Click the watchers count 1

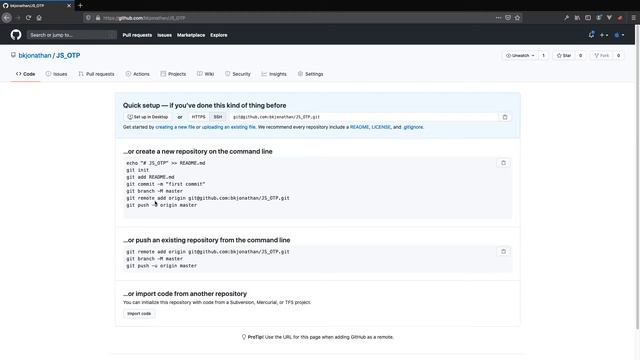coord(543,56)
